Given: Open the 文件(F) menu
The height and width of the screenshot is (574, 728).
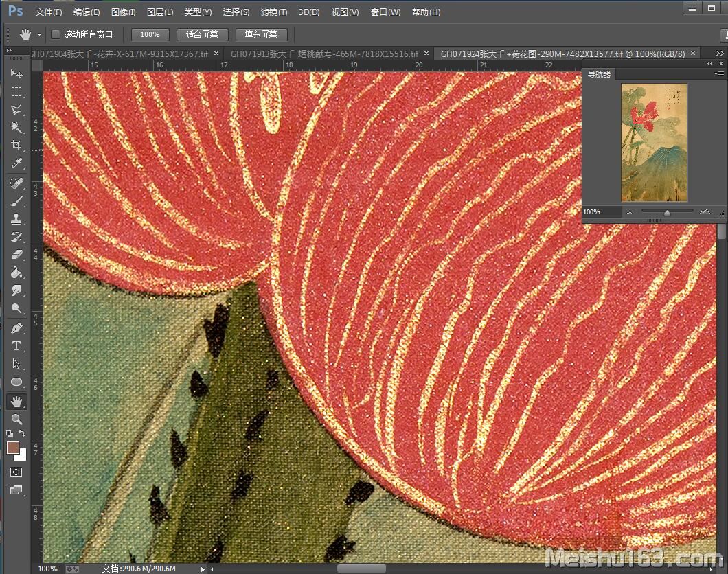Looking at the screenshot, I should pyautogui.click(x=49, y=12).
